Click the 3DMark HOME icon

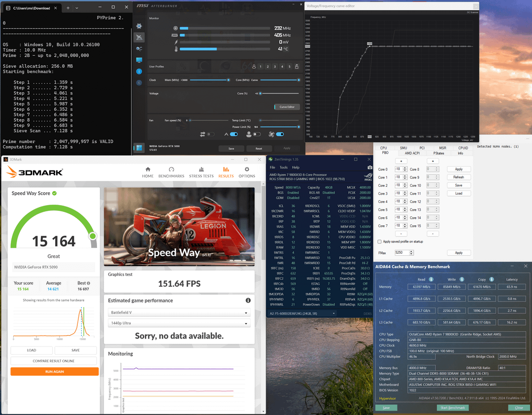coord(148,169)
